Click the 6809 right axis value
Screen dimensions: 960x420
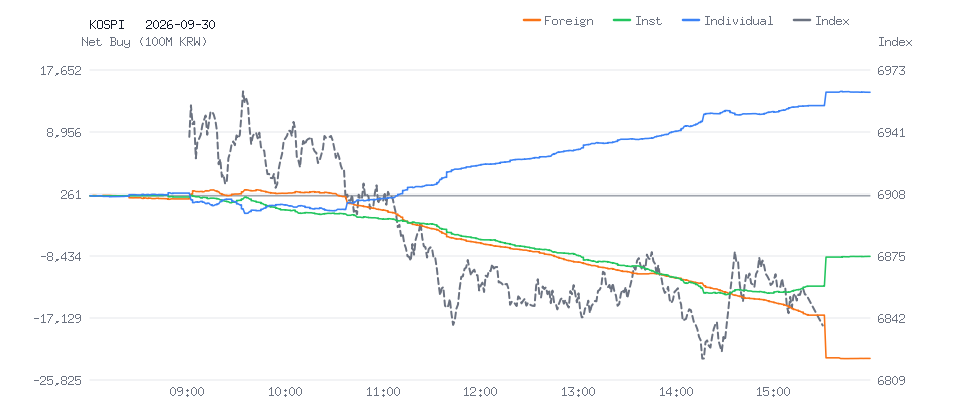pos(890,381)
